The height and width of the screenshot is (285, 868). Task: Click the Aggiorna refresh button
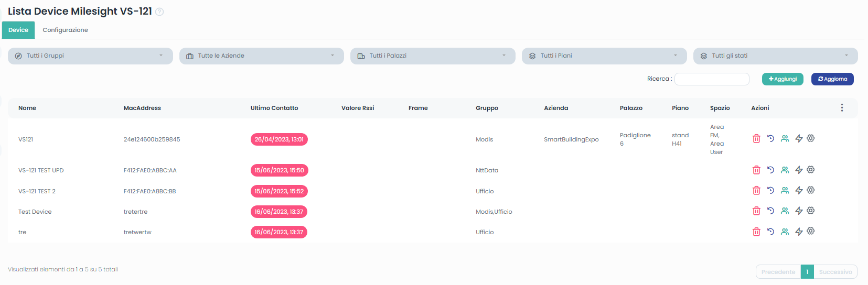coord(832,79)
